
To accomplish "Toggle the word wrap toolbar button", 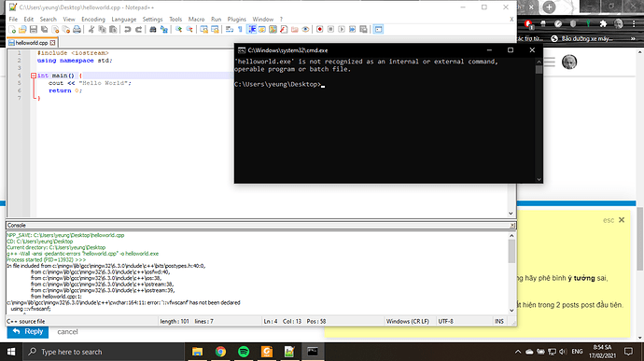I will tap(230, 30).
